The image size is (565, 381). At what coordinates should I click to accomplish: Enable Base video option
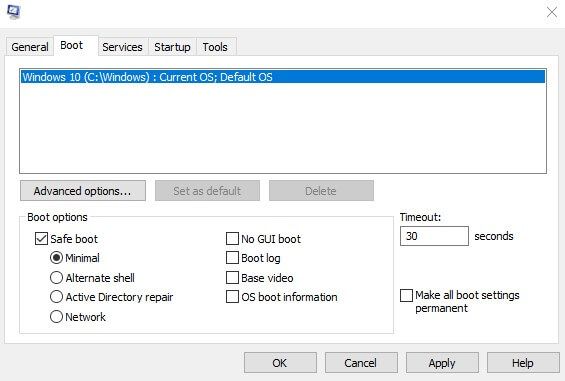pos(232,278)
